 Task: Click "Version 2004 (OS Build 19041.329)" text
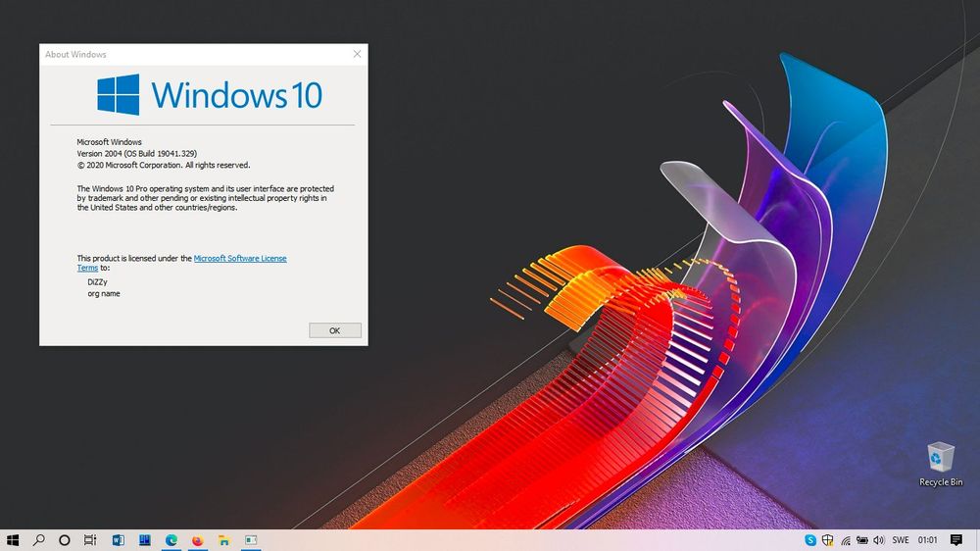click(137, 153)
